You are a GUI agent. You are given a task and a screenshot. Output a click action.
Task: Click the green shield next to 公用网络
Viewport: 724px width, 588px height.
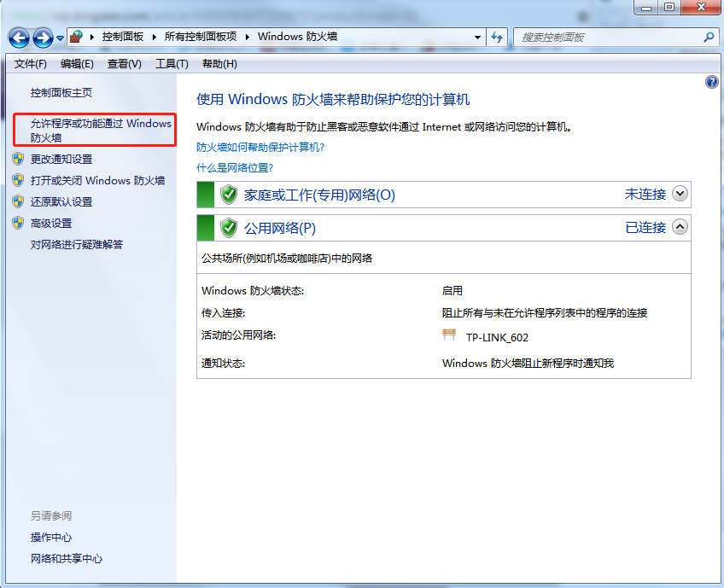tap(229, 228)
